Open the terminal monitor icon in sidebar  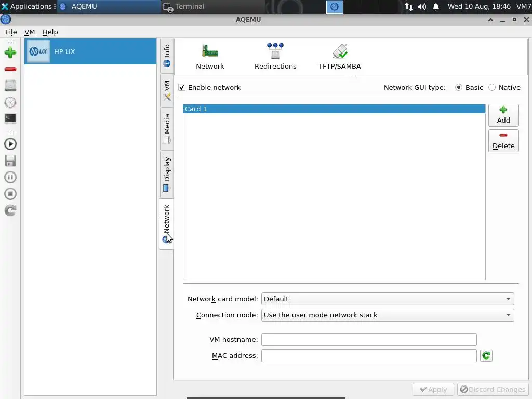coord(10,118)
